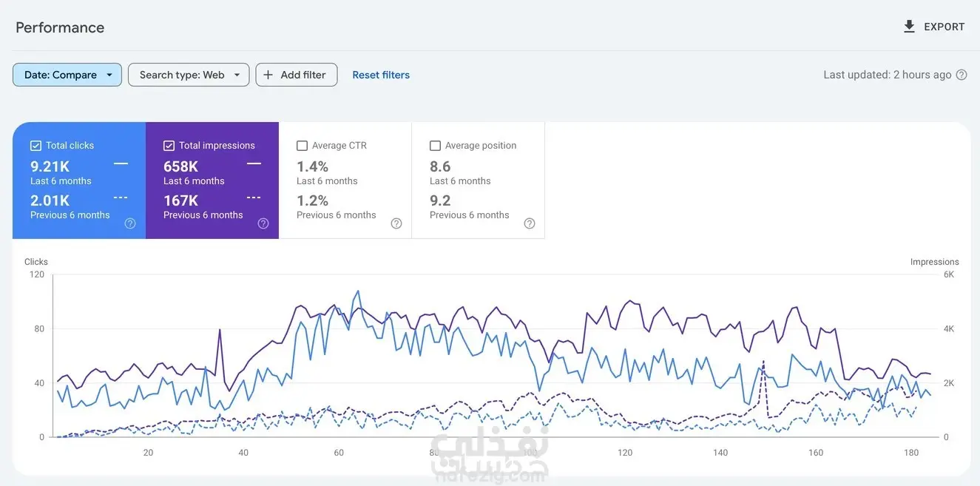980x486 pixels.
Task: Uncheck the Total impressions checkbox
Action: pos(169,146)
